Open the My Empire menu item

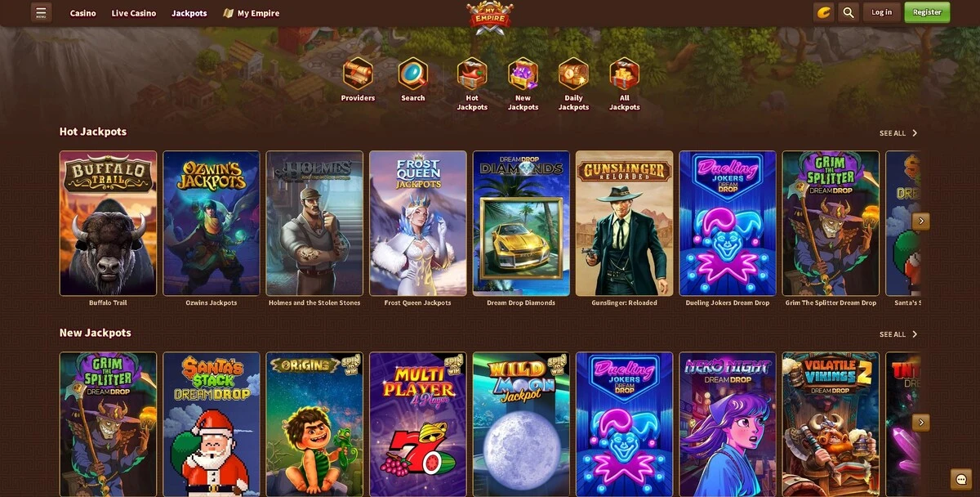[252, 13]
